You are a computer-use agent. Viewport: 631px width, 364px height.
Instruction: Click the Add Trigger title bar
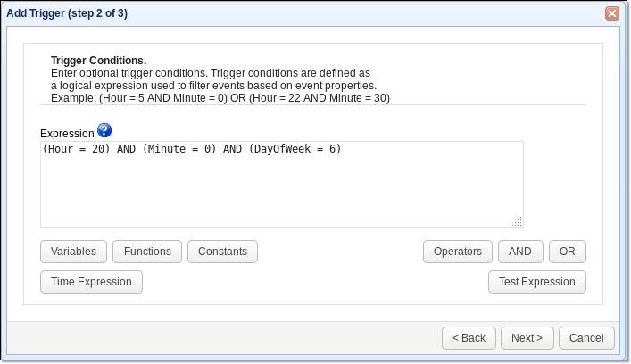(268, 13)
